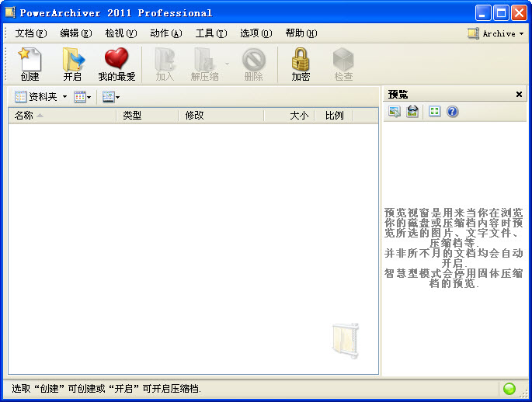Expand the layout dropdown in file toolbar

point(111,97)
